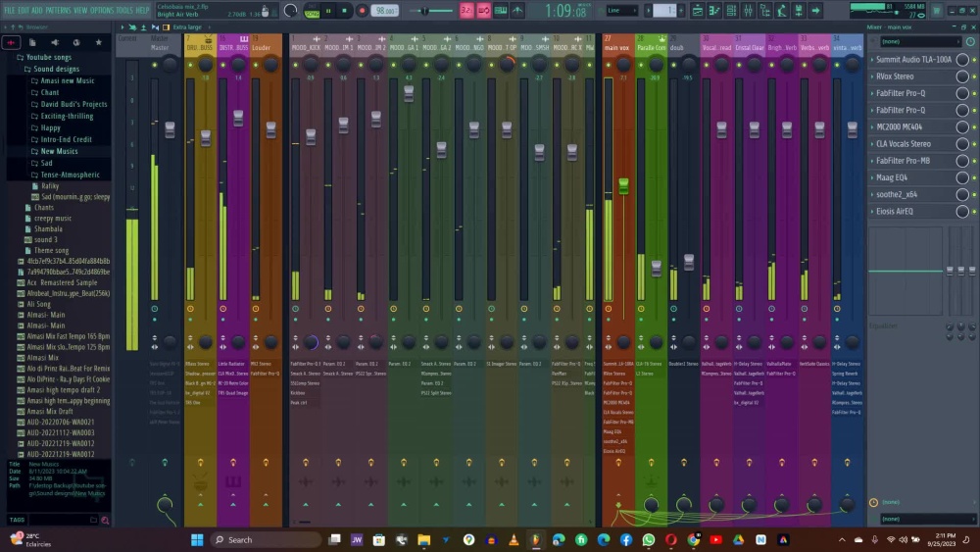
Task: Add new pattern with plus button
Action: point(681,10)
